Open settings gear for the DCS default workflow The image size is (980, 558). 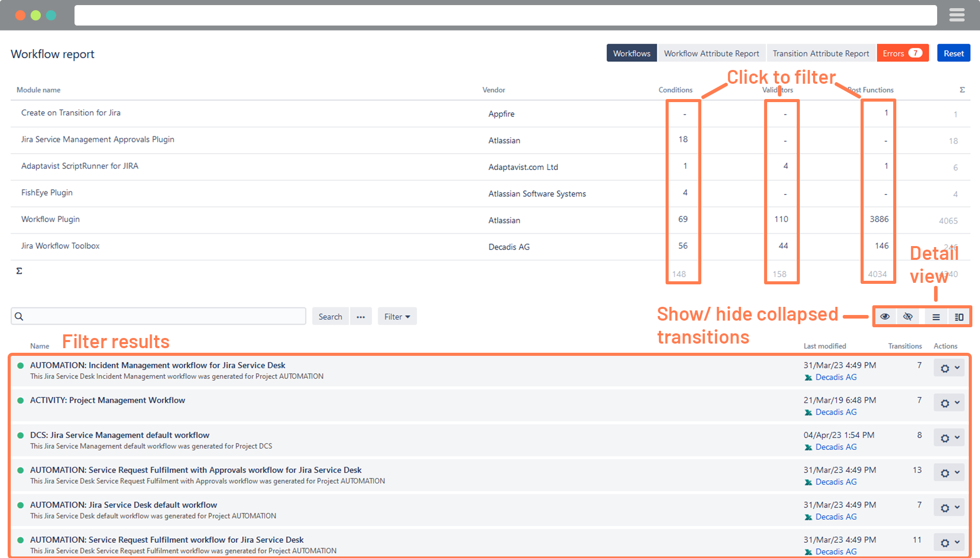945,438
